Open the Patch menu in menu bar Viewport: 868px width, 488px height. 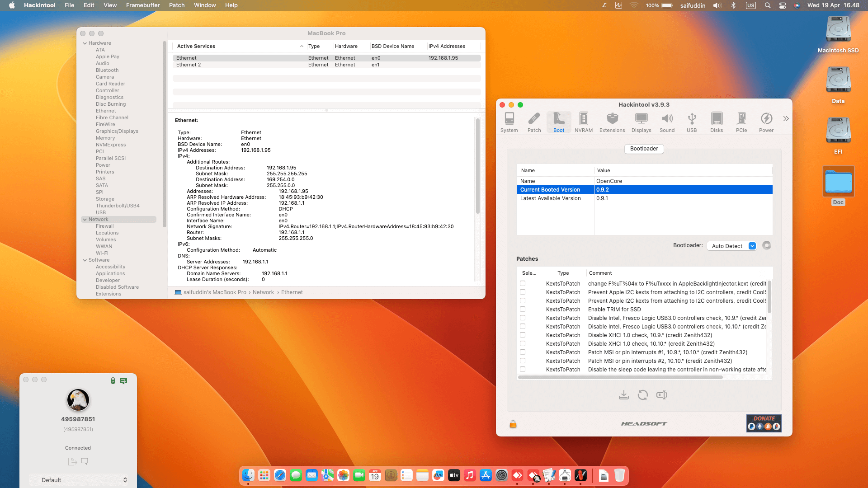pyautogui.click(x=176, y=5)
